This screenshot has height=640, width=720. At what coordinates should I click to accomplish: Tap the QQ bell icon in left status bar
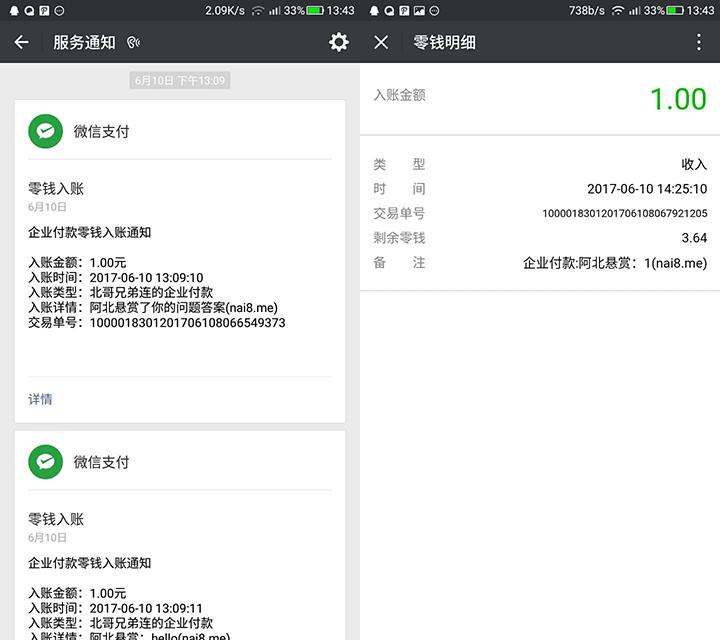pos(14,11)
